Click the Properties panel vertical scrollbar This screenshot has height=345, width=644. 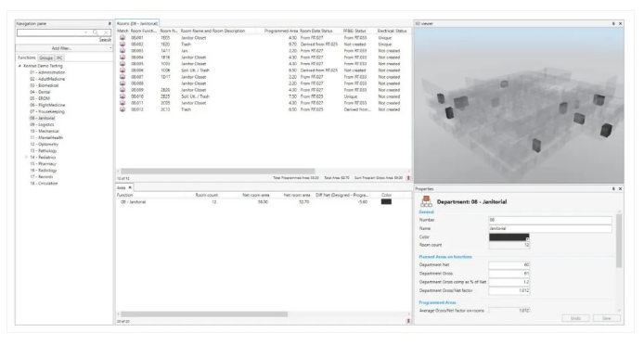pos(619,241)
